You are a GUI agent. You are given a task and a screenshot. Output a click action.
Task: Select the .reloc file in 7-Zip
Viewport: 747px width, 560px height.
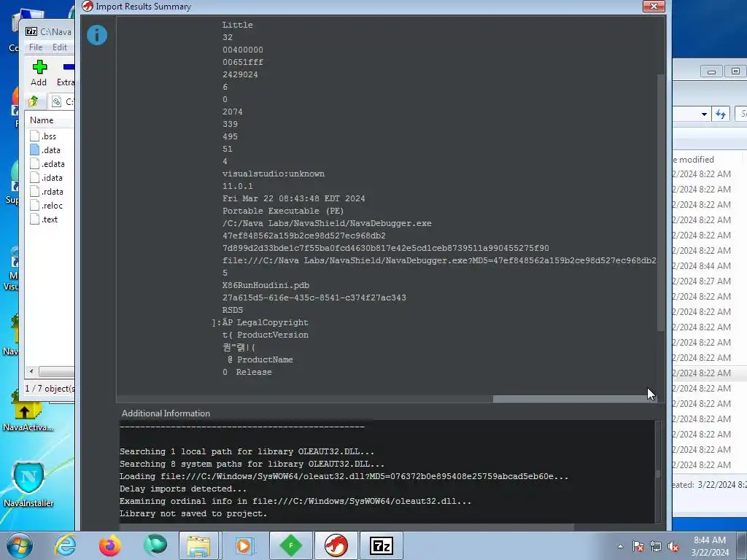(52, 205)
